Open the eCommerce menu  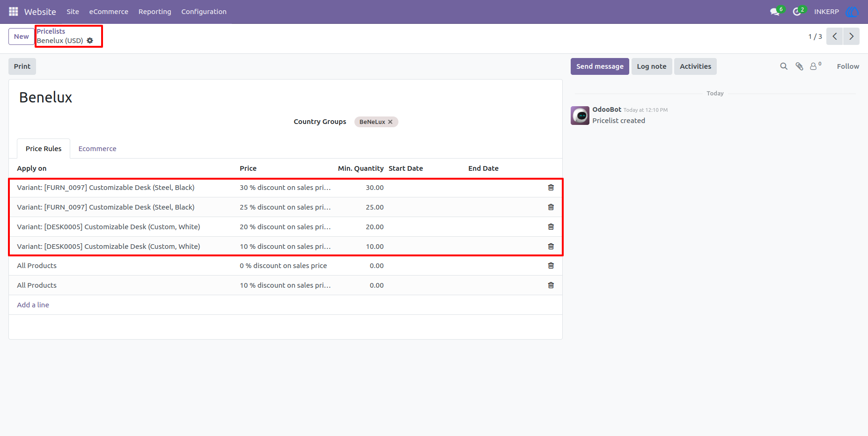(x=109, y=12)
